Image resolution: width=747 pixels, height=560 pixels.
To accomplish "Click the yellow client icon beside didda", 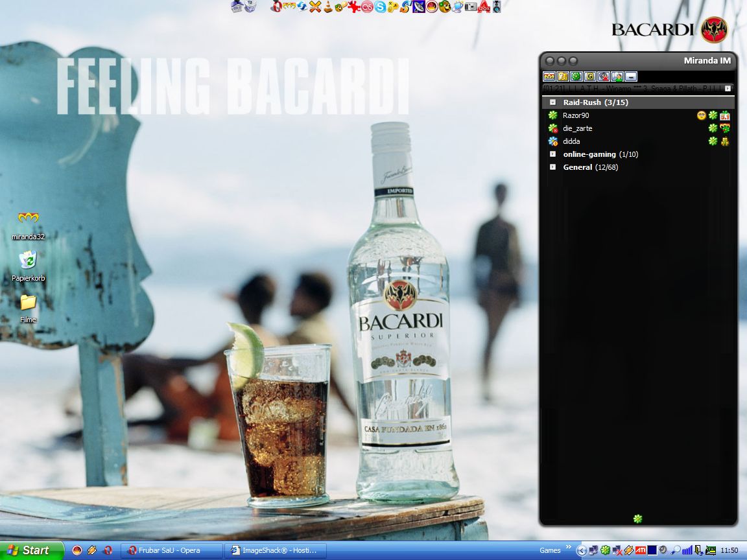I will pyautogui.click(x=724, y=141).
